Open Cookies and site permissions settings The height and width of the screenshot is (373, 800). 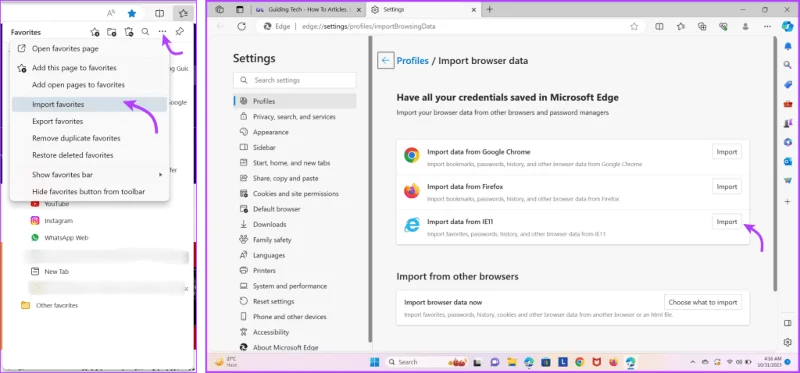(294, 194)
